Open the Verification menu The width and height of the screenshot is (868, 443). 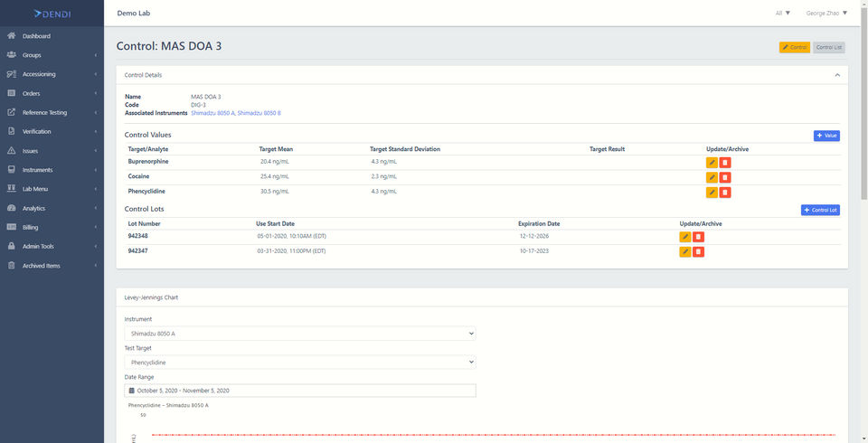click(x=36, y=132)
